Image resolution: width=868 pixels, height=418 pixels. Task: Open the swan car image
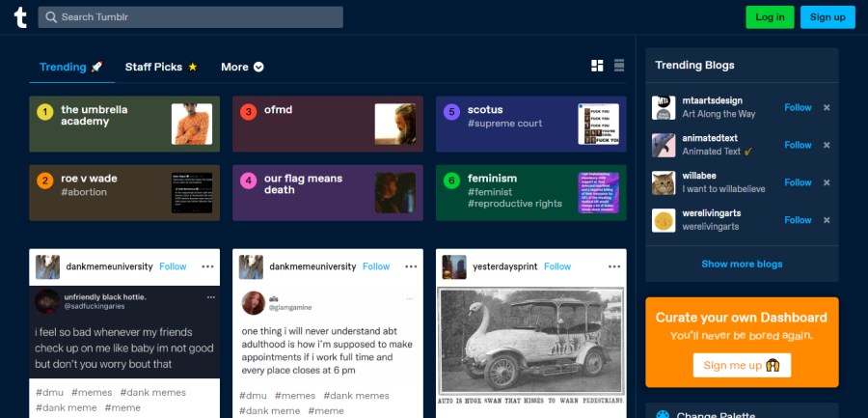(530, 346)
